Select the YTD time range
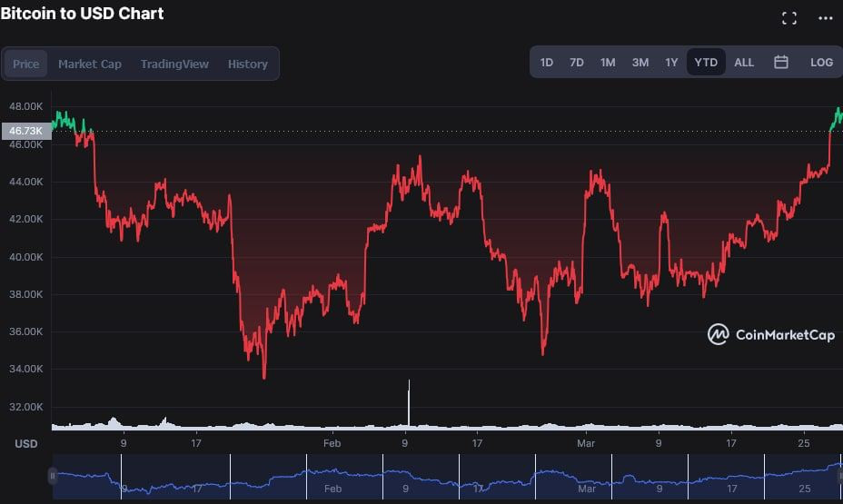 (706, 63)
